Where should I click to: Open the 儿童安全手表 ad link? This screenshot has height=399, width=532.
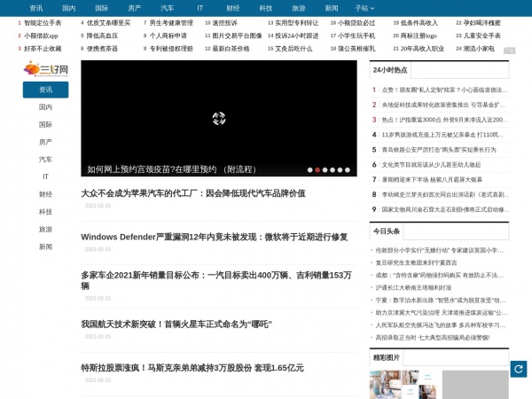pyautogui.click(x=481, y=35)
